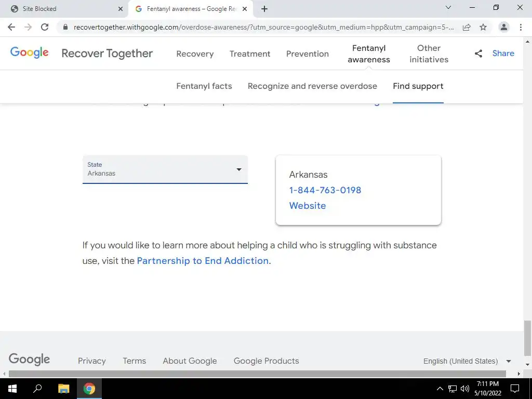Image resolution: width=532 pixels, height=399 pixels.
Task: Open File Explorer from the taskbar
Action: point(63,389)
